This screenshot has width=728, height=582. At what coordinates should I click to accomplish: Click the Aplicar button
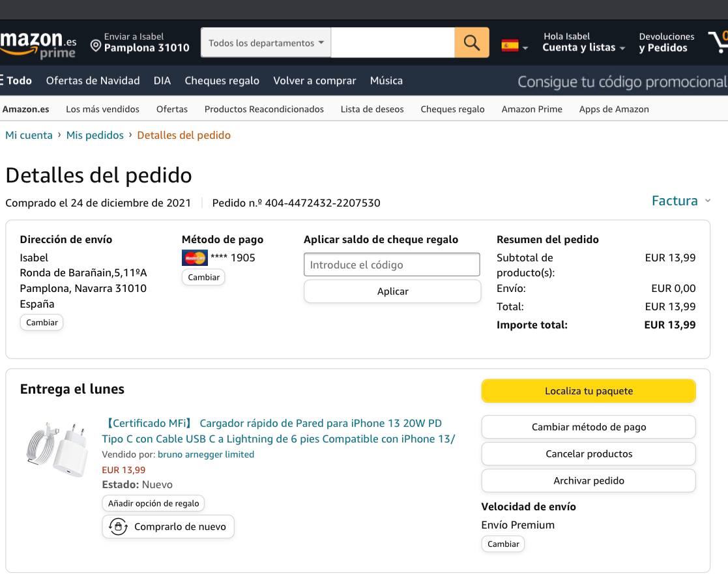click(x=392, y=291)
